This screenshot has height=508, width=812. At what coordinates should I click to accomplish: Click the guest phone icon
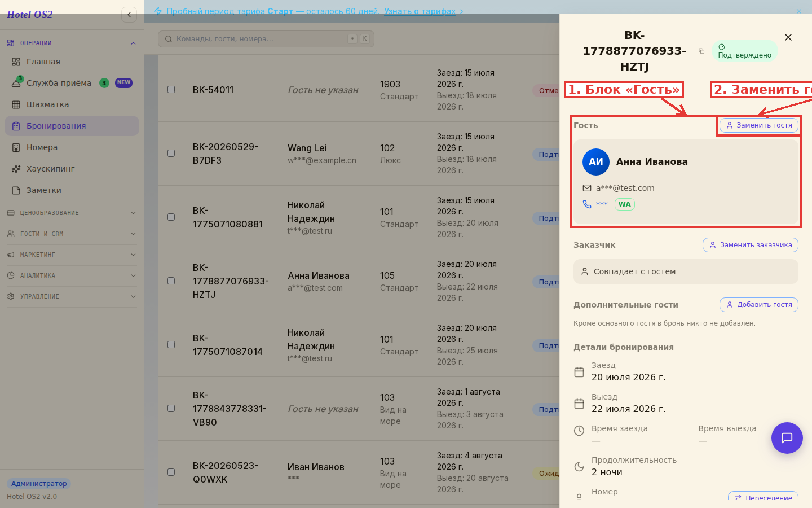tap(587, 204)
